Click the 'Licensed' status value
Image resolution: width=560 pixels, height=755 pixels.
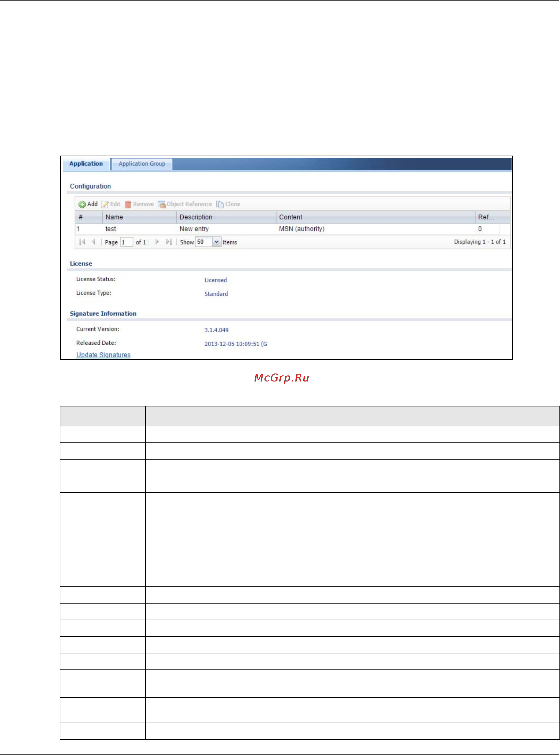215,280
